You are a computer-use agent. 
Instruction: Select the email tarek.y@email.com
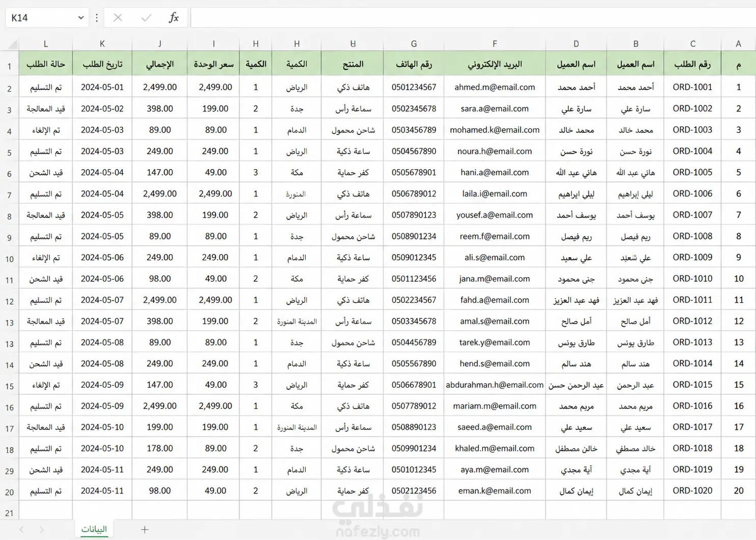coord(495,342)
